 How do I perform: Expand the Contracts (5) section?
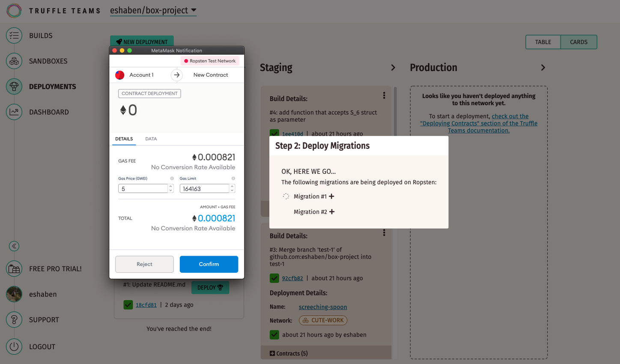click(x=289, y=353)
